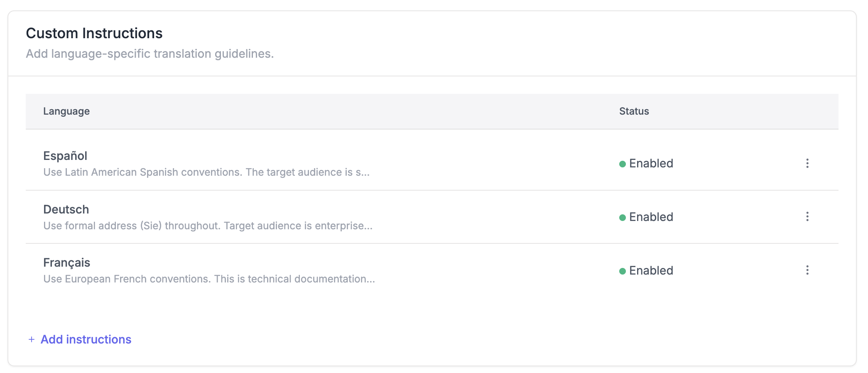Viewport: 868px width, 373px height.
Task: Click the green status dot for Deutsch
Action: pyautogui.click(x=622, y=218)
